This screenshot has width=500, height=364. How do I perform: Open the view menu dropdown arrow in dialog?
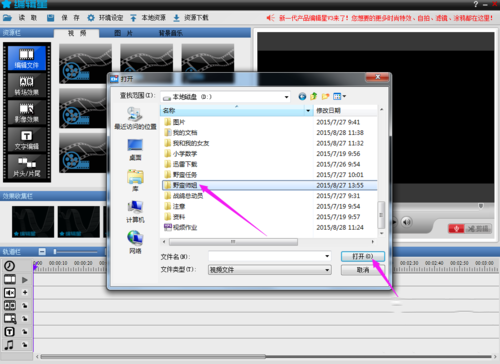point(344,96)
